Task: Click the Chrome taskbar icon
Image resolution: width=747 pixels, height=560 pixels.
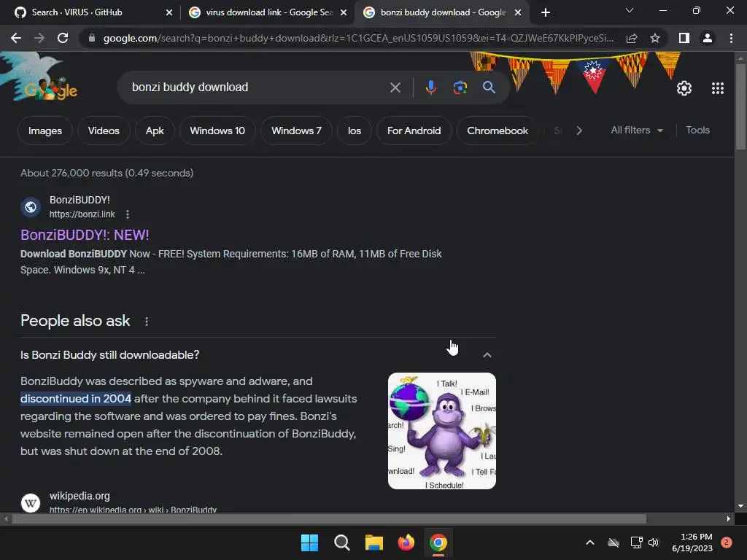Action: tap(438, 542)
